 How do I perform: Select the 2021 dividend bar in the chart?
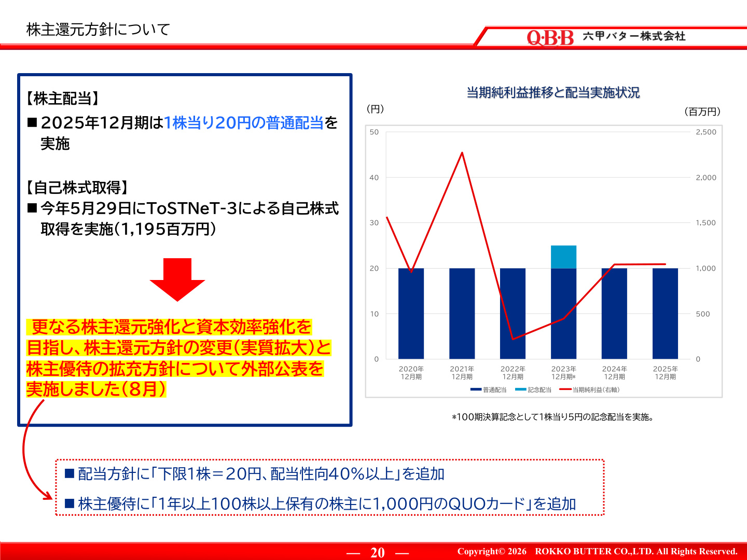pyautogui.click(x=462, y=314)
